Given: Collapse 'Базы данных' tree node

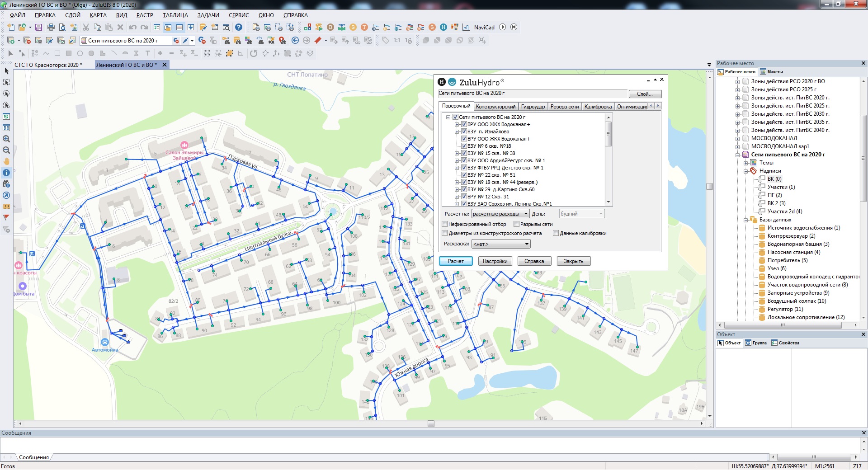Looking at the screenshot, I should [x=745, y=220].
